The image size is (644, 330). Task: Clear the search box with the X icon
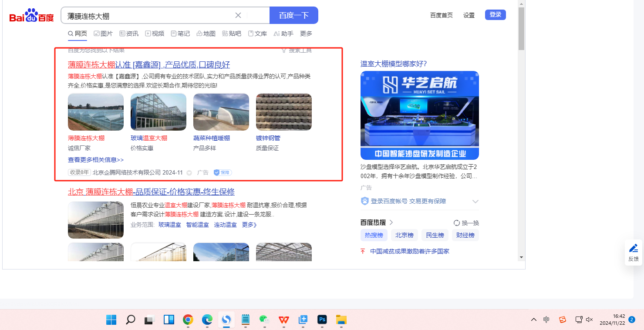pyautogui.click(x=238, y=15)
